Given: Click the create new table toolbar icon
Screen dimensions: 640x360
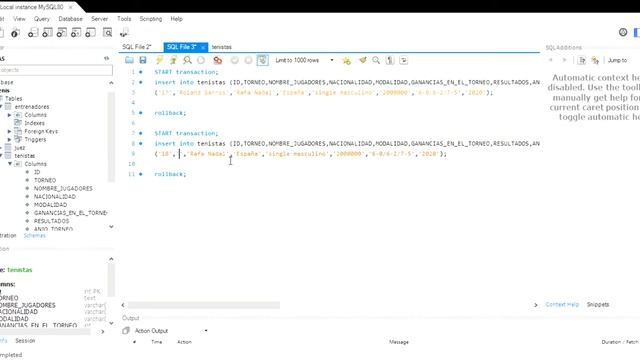Looking at the screenshot, I should [47, 33].
